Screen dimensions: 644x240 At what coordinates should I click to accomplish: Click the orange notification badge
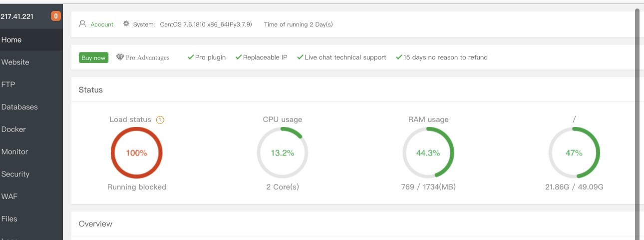(x=56, y=16)
